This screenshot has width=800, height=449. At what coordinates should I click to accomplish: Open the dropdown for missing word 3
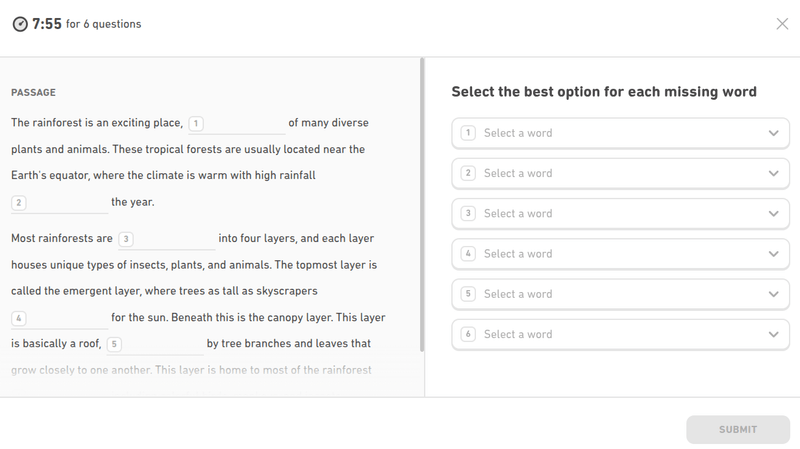point(620,214)
